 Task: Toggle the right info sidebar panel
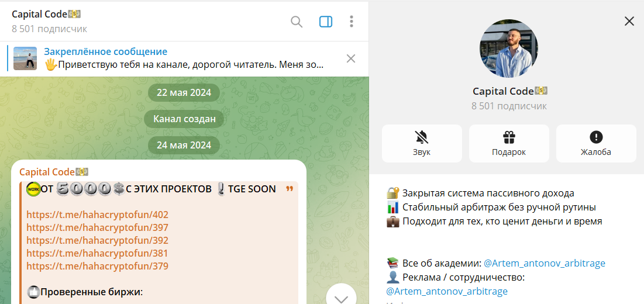(326, 22)
